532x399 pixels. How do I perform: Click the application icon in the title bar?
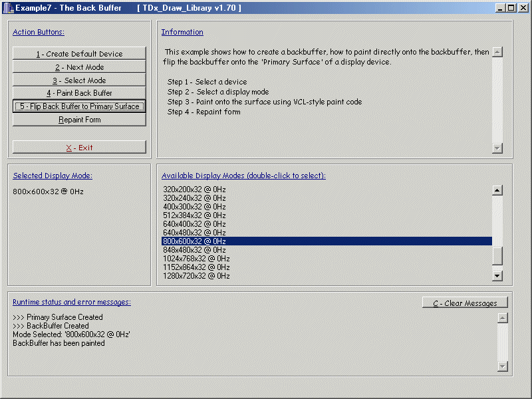[8, 7]
